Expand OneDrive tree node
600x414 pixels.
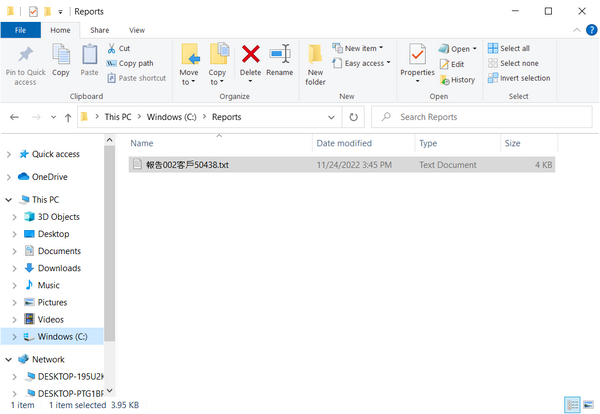[x=8, y=177]
